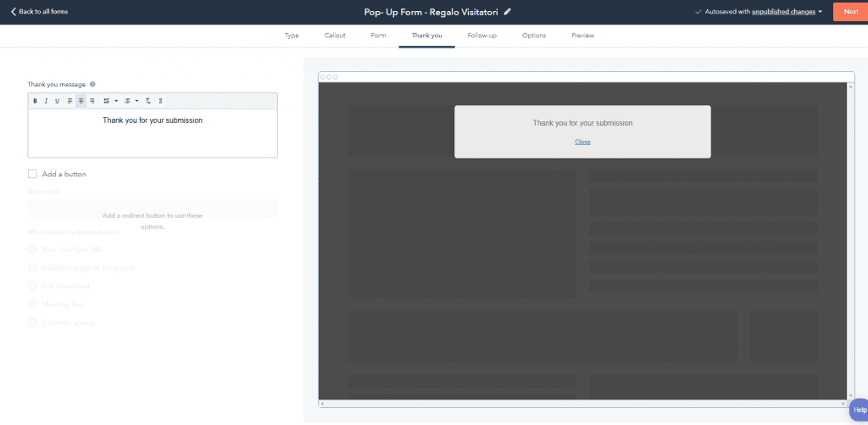This screenshot has height=425, width=868.
Task: Switch to the Callout tab
Action: 335,36
